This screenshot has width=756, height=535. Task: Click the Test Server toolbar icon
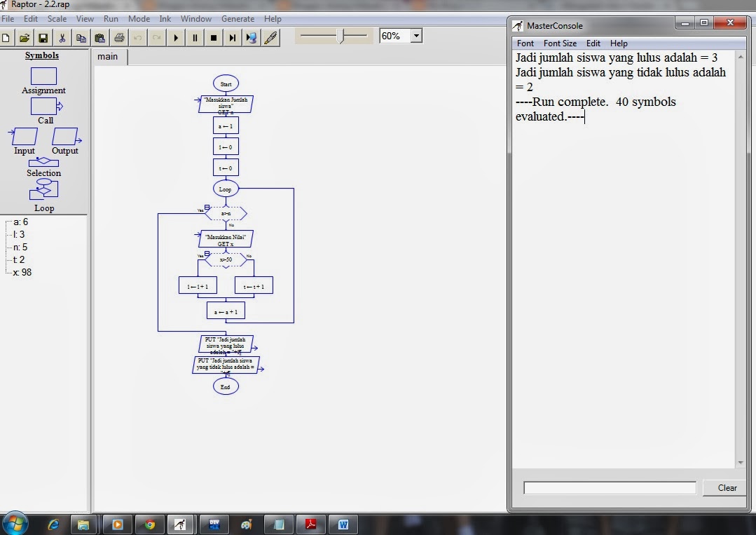pyautogui.click(x=252, y=38)
